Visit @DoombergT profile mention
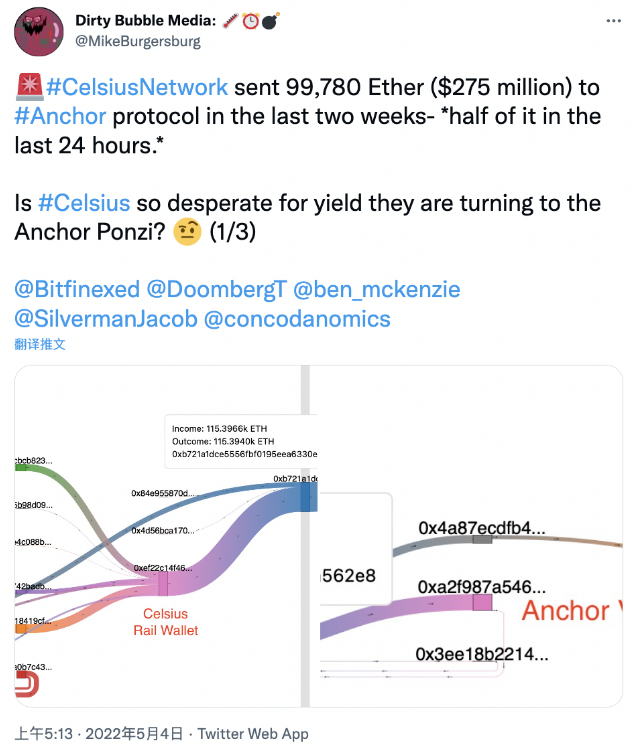Viewport: 634px width, 749px height. coord(216,289)
